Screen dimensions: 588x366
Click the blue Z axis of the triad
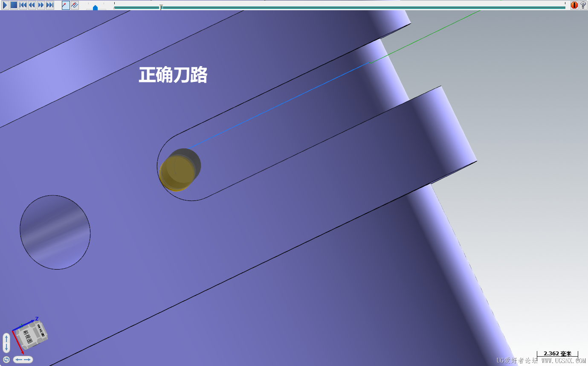[24, 325]
